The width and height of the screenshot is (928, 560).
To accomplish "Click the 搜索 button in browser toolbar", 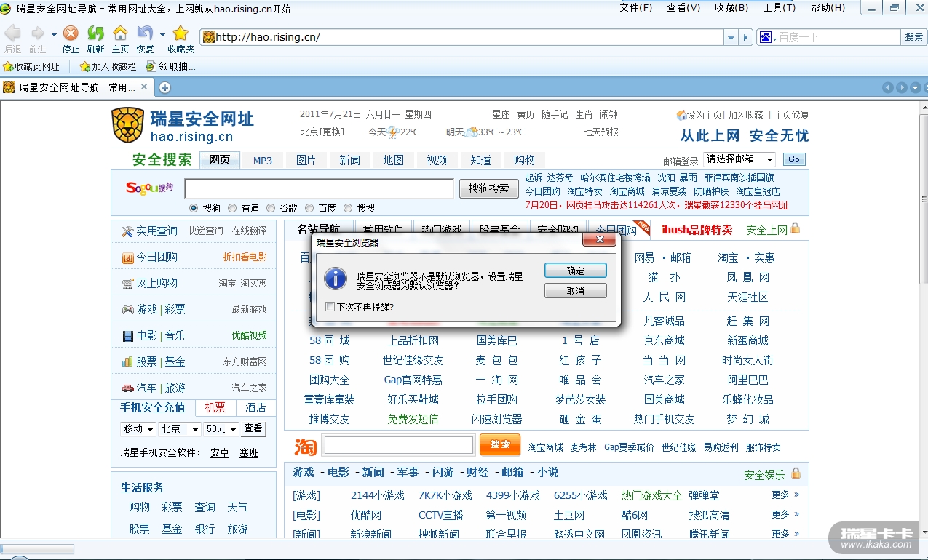I will point(913,37).
